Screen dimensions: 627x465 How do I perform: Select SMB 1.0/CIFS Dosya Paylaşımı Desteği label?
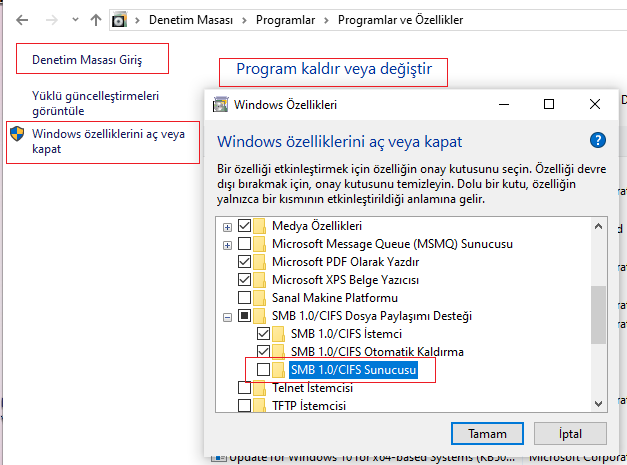372,316
